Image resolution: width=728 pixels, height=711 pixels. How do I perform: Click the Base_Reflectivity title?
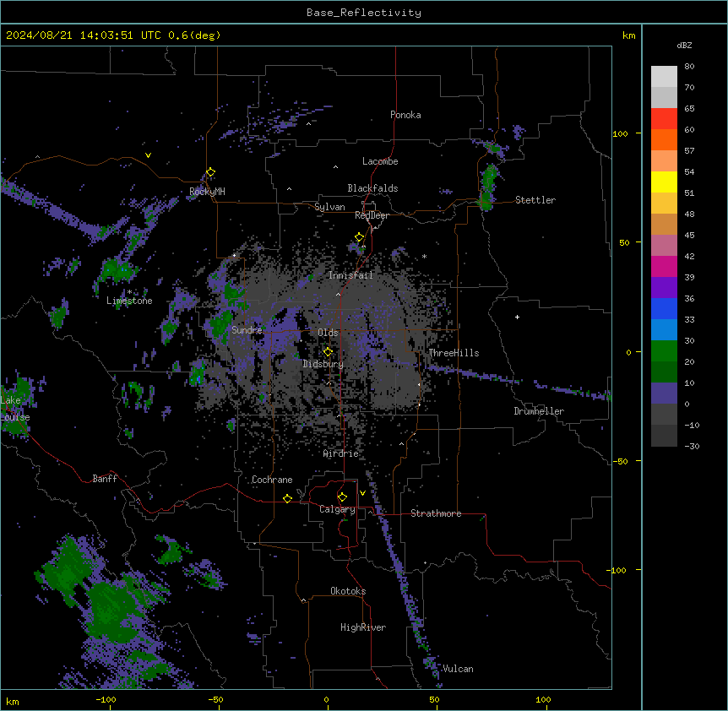pos(364,13)
